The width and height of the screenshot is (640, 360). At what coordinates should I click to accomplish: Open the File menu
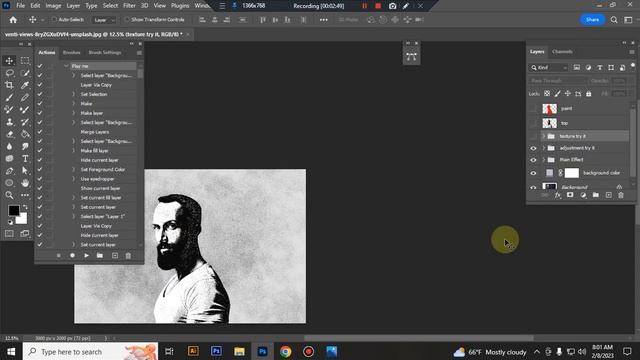pos(20,6)
